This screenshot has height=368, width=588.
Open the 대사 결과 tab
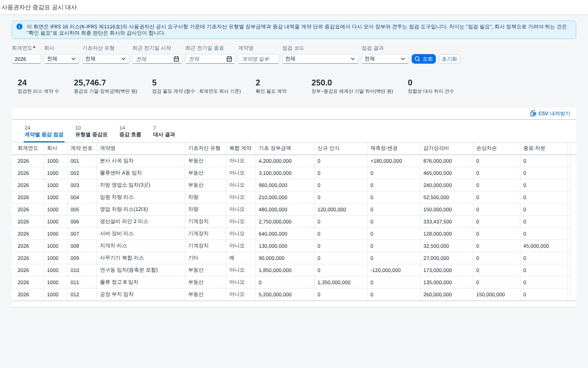(164, 131)
